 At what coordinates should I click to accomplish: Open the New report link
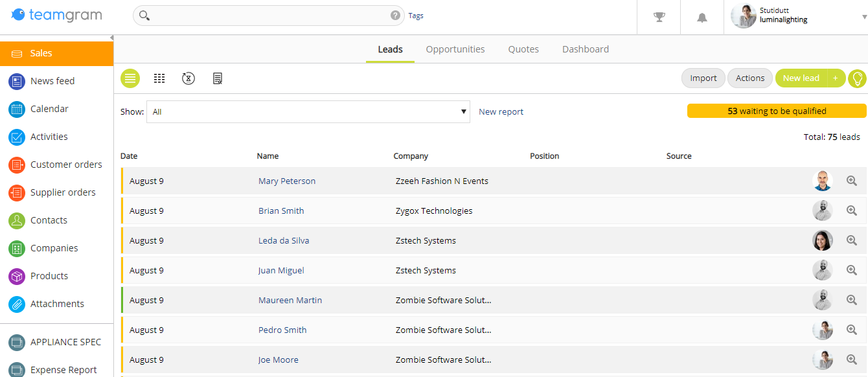[x=501, y=112]
